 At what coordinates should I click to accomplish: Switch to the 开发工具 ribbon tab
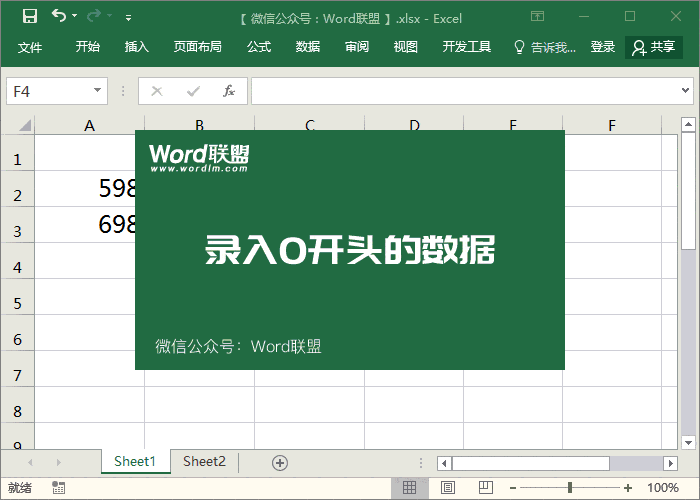(467, 46)
